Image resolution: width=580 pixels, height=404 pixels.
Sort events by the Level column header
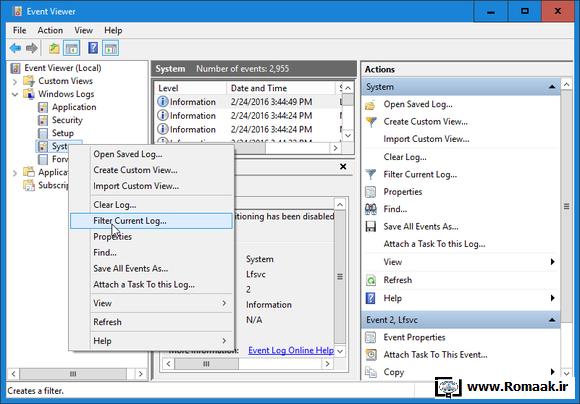tap(190, 88)
